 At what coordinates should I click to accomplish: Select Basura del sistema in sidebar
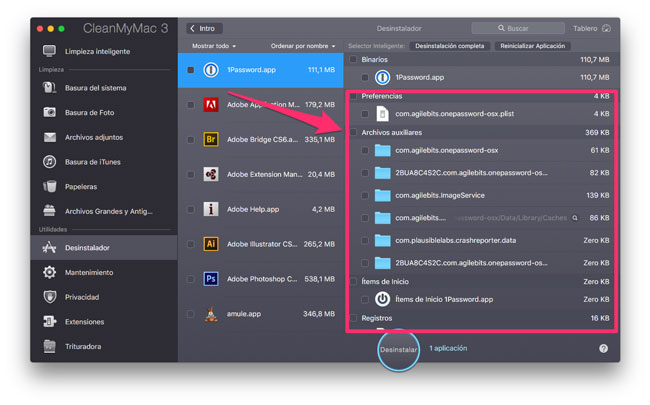(104, 88)
